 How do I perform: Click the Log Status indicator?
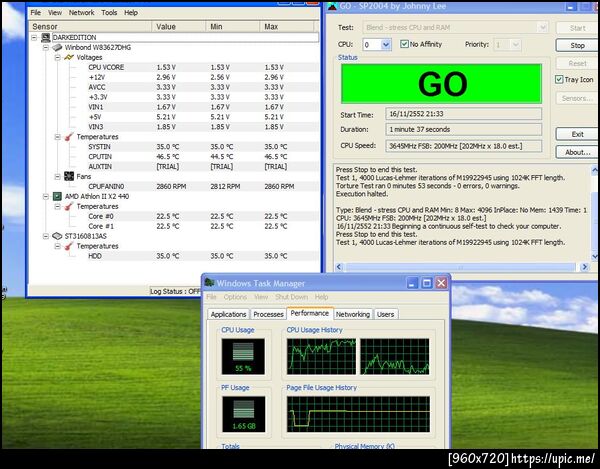(175, 291)
